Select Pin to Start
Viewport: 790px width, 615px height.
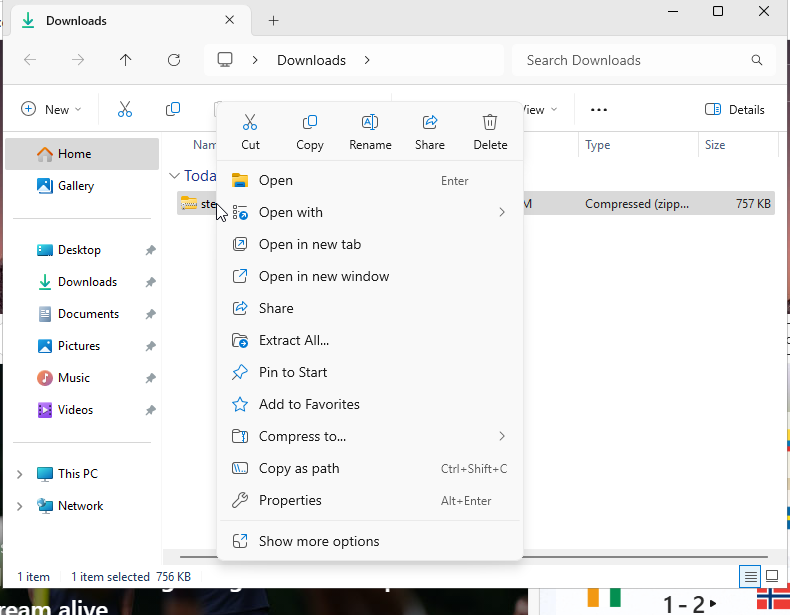click(x=370, y=372)
